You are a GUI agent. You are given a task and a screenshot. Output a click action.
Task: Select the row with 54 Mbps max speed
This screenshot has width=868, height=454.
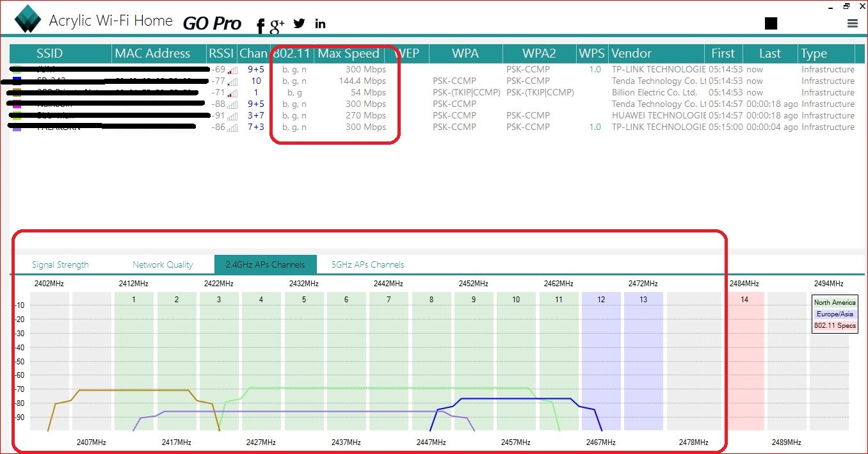(433, 93)
